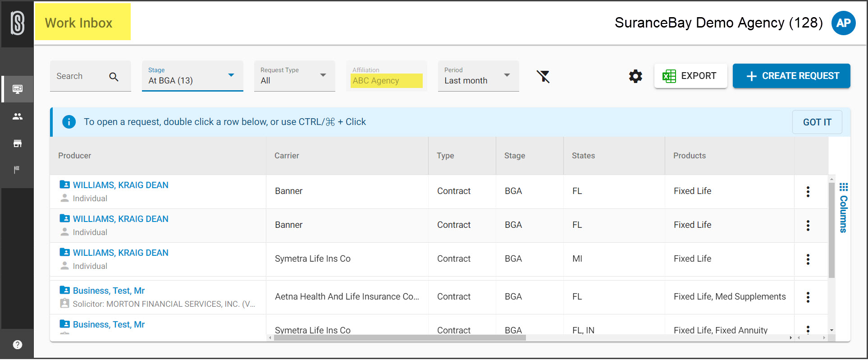This screenshot has height=360, width=868.
Task: Click folder icon of the Aetna Business, Test row
Action: (x=65, y=290)
